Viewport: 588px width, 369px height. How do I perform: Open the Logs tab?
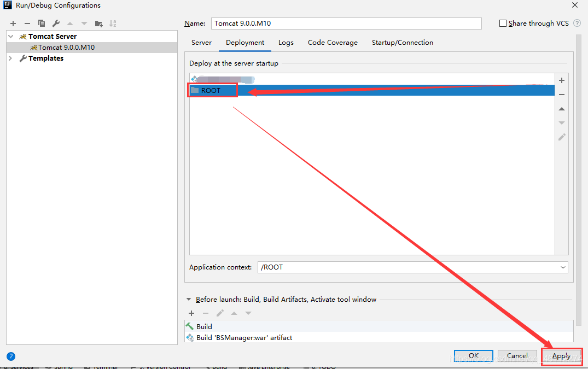click(286, 43)
